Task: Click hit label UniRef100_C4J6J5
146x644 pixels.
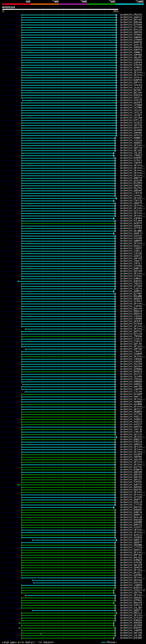Action: coord(131,87)
